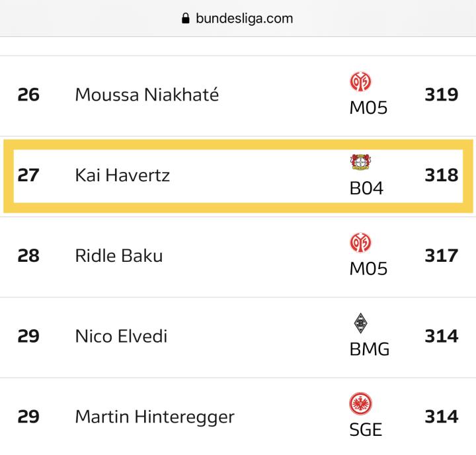Tap the Eintracht Frankfurt eagle crest
This screenshot has width=476, height=455.
pyautogui.click(x=360, y=404)
